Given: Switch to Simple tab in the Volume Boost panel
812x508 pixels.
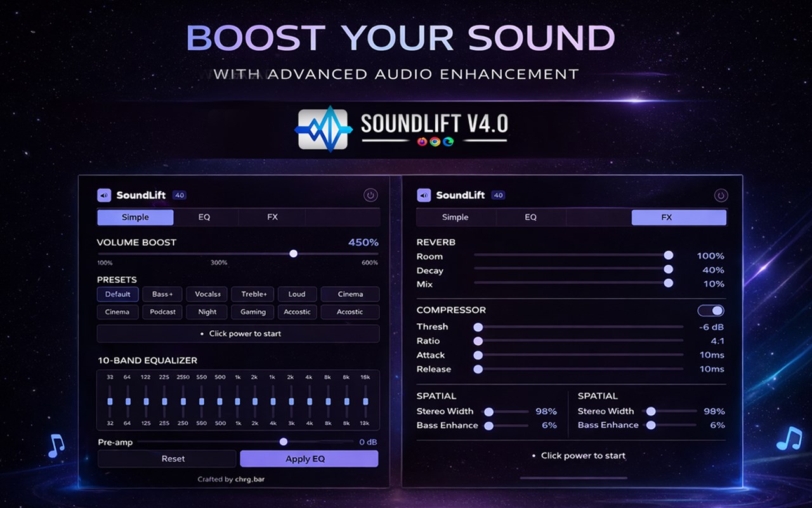Looking at the screenshot, I should (x=135, y=217).
